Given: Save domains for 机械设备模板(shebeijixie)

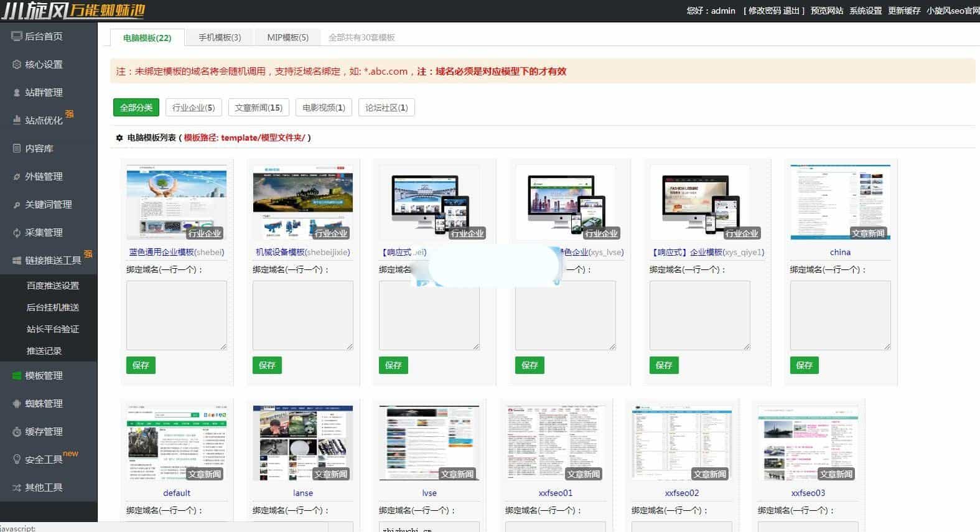Looking at the screenshot, I should [267, 365].
